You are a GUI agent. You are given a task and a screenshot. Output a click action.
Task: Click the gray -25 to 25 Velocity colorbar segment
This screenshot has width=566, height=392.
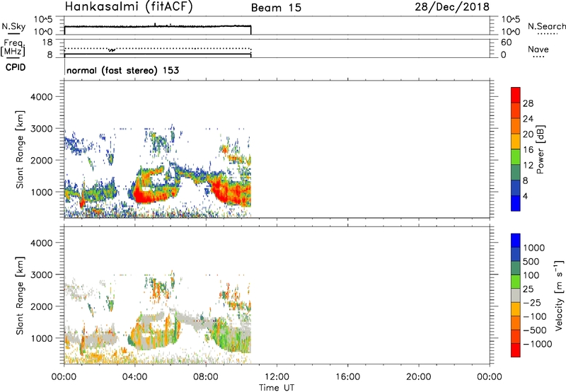pos(516,296)
